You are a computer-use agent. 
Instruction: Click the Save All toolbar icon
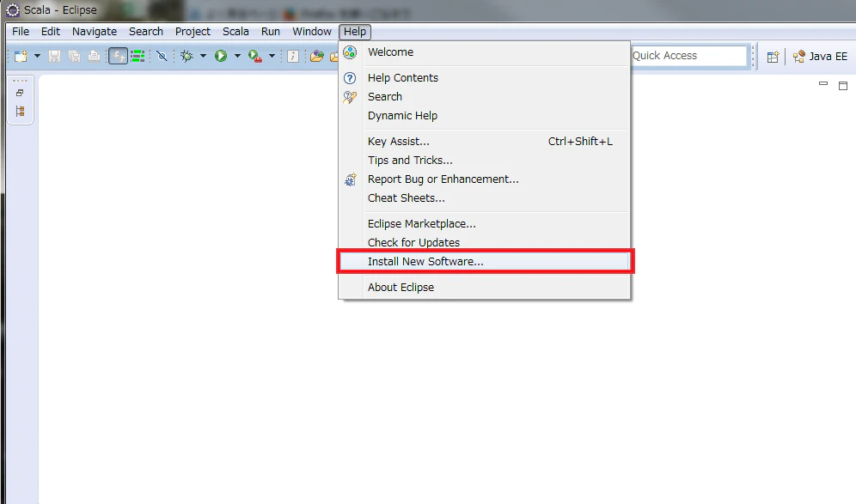point(74,56)
